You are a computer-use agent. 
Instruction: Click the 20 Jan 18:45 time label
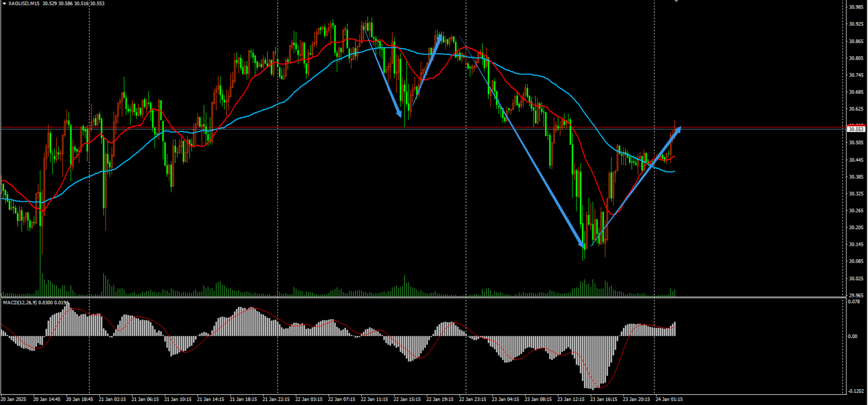pos(79,399)
